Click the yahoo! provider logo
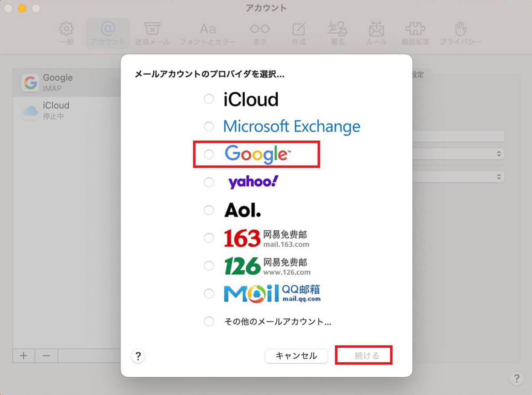Viewport: 532px width, 395px height. pos(253,182)
